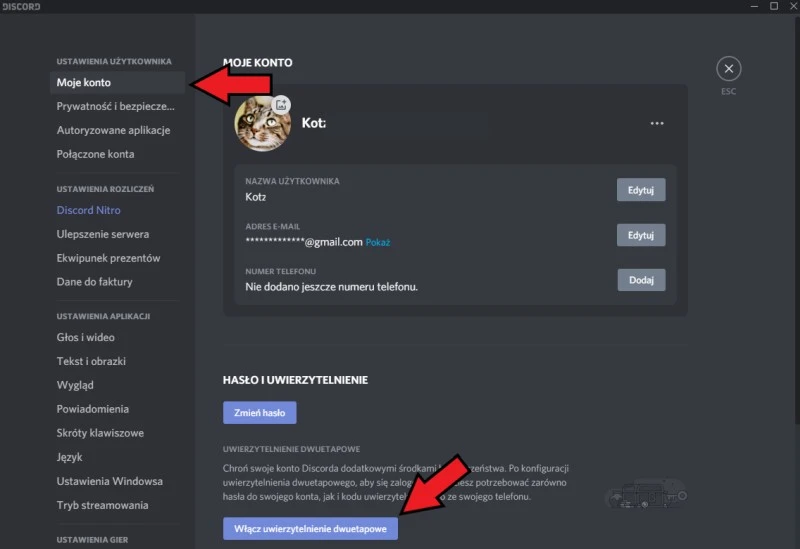Screen dimensions: 800x549
Task: Edit the e-mail address with Edytuj
Action: 641,235
